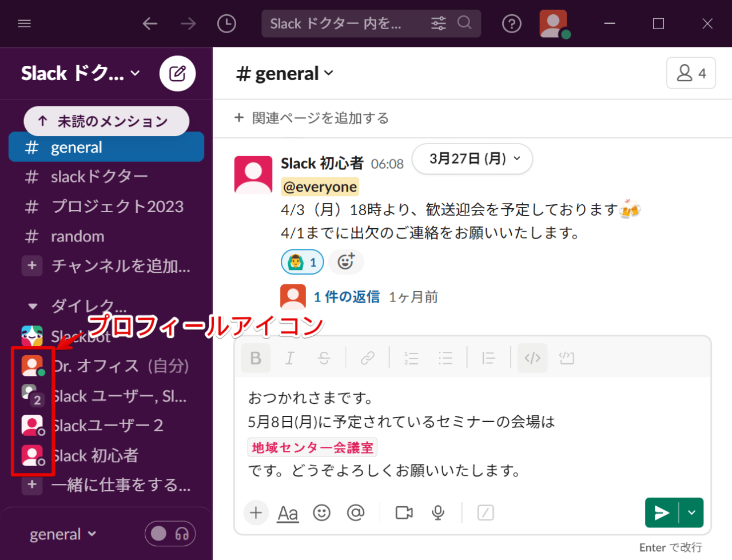
Task: View the 4 channel members
Action: (691, 73)
